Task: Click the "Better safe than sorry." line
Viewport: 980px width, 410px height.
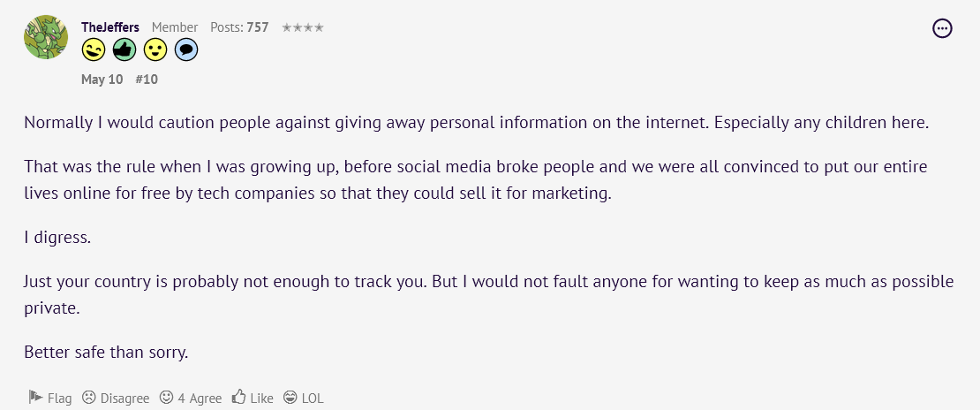Action: coord(106,353)
